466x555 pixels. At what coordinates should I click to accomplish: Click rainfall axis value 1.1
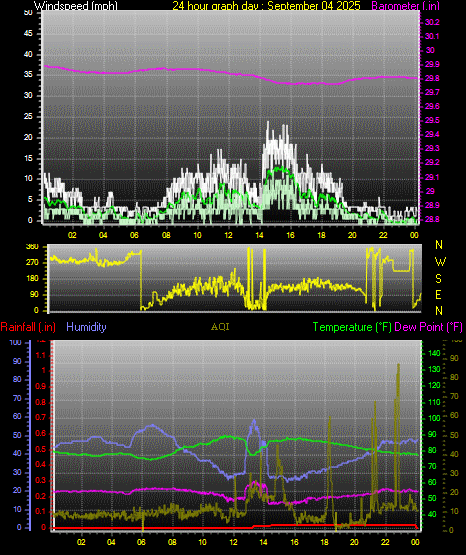pyautogui.click(x=41, y=355)
